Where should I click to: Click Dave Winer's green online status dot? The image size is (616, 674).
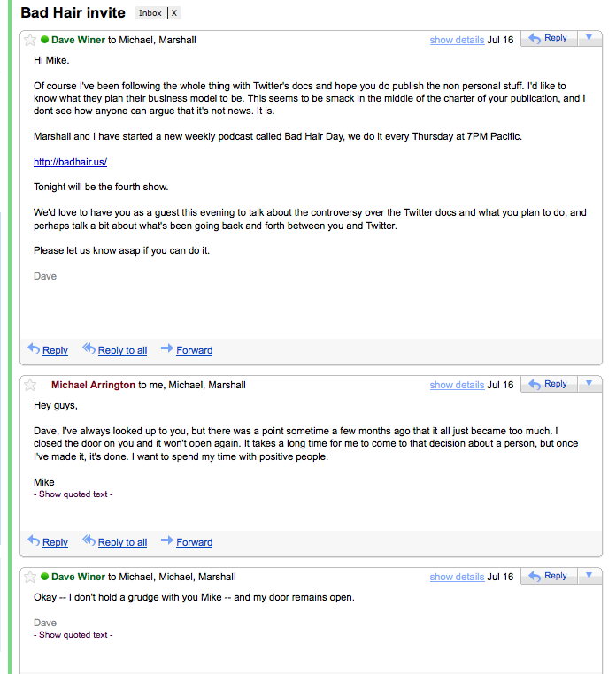coord(44,40)
